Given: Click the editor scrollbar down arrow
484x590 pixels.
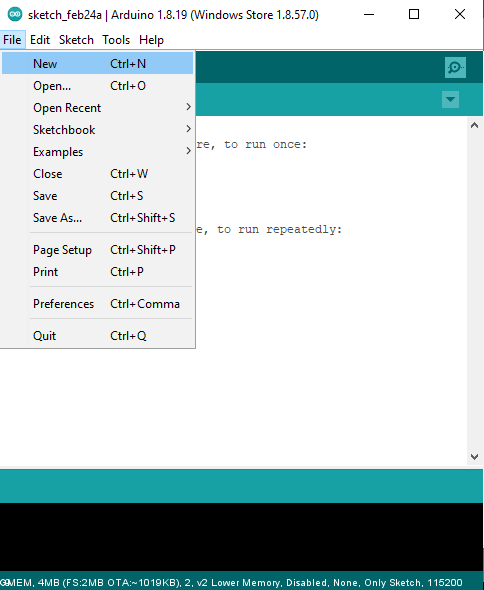Looking at the screenshot, I should [x=475, y=457].
